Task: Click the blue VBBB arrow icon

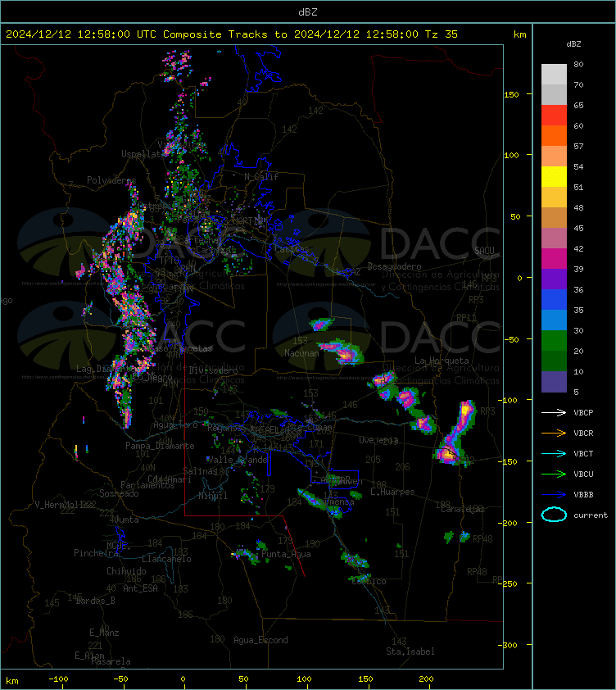Action: click(x=554, y=495)
